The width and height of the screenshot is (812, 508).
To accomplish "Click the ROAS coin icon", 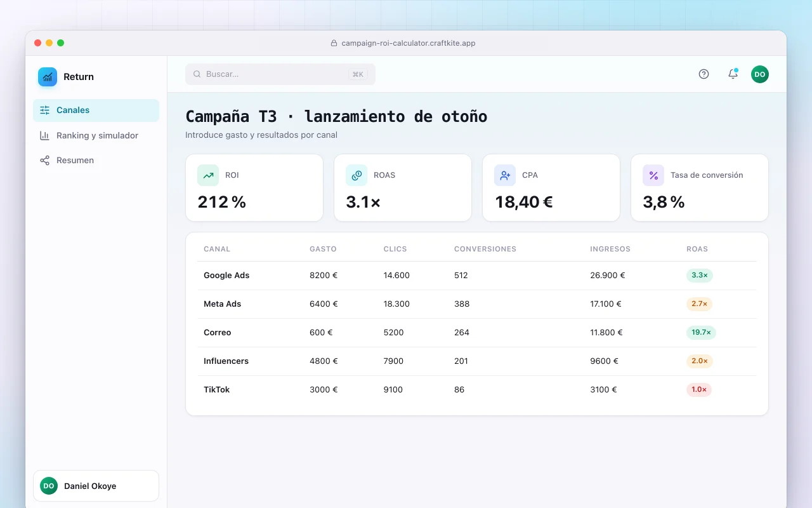I will (x=357, y=175).
